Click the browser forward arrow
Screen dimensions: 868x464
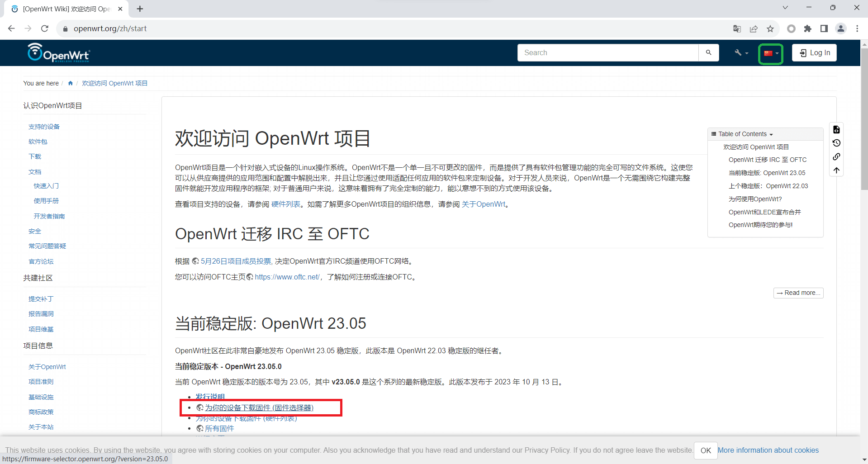pyautogui.click(x=28, y=28)
